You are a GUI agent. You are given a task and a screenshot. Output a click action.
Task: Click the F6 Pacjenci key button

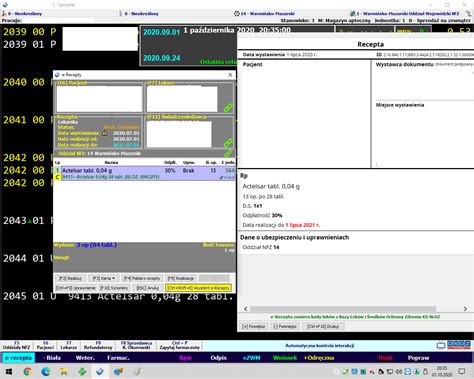pos(45,345)
